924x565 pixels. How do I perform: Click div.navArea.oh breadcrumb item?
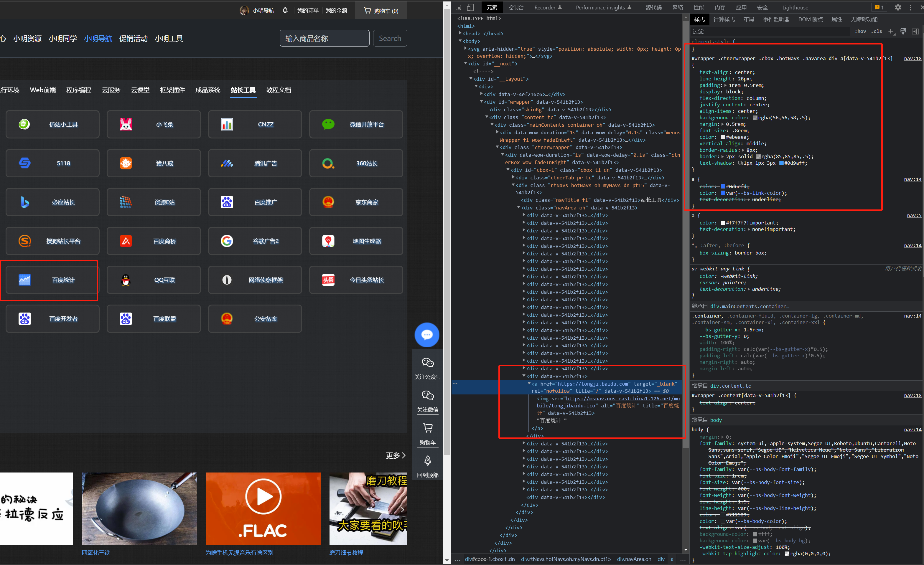tap(634, 559)
